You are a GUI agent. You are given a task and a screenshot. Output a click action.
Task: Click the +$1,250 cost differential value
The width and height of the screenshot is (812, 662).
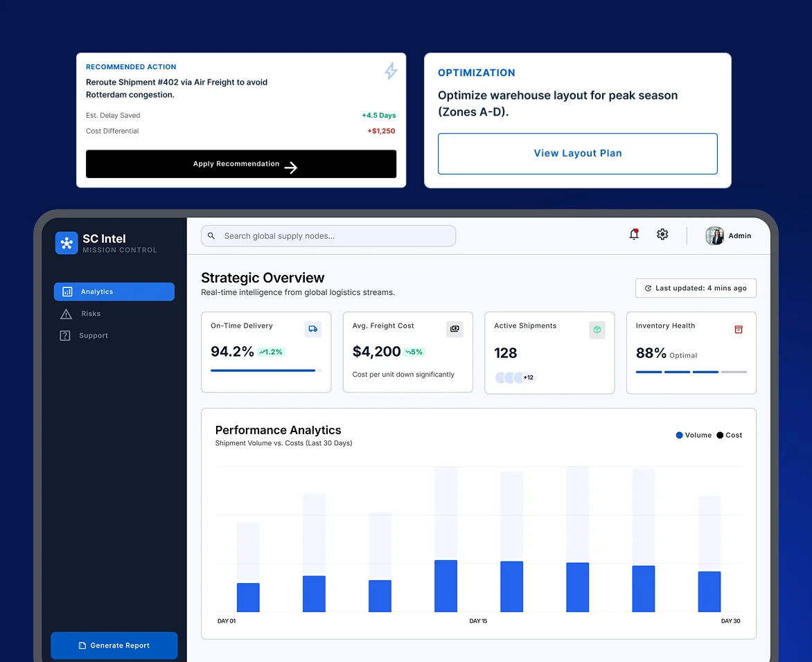point(381,131)
